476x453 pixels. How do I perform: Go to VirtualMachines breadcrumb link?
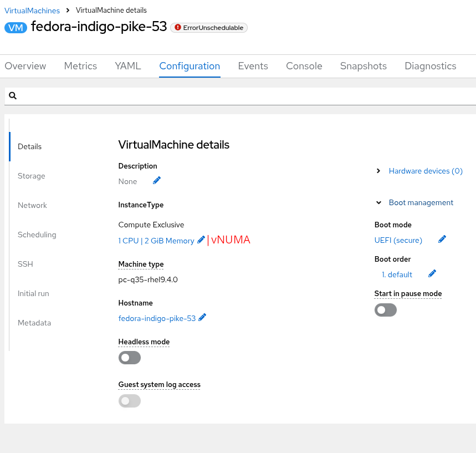32,11
